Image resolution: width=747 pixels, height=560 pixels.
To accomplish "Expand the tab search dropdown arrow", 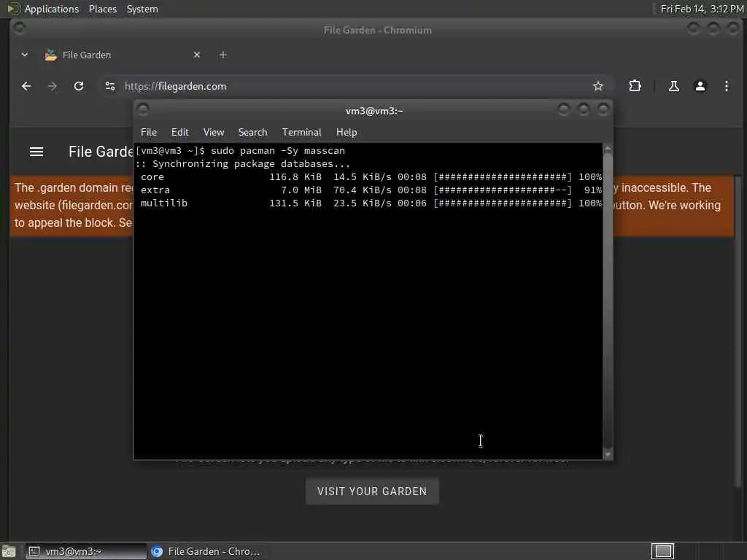I will [x=25, y=55].
